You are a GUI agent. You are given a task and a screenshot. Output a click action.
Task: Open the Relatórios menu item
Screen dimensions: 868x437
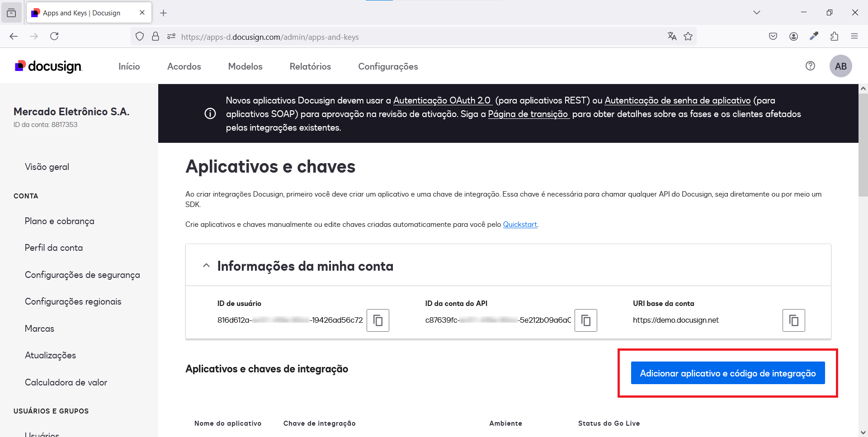(x=310, y=66)
